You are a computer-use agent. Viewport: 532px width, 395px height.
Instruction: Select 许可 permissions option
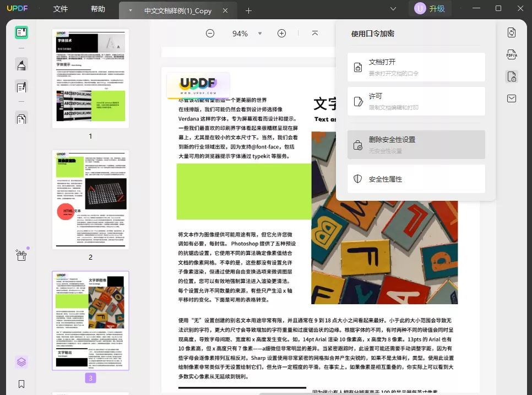point(416,101)
